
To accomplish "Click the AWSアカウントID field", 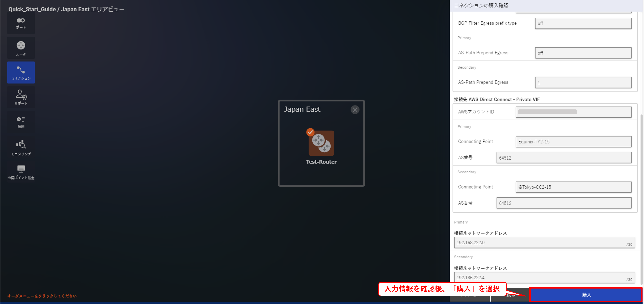I will pyautogui.click(x=573, y=112).
